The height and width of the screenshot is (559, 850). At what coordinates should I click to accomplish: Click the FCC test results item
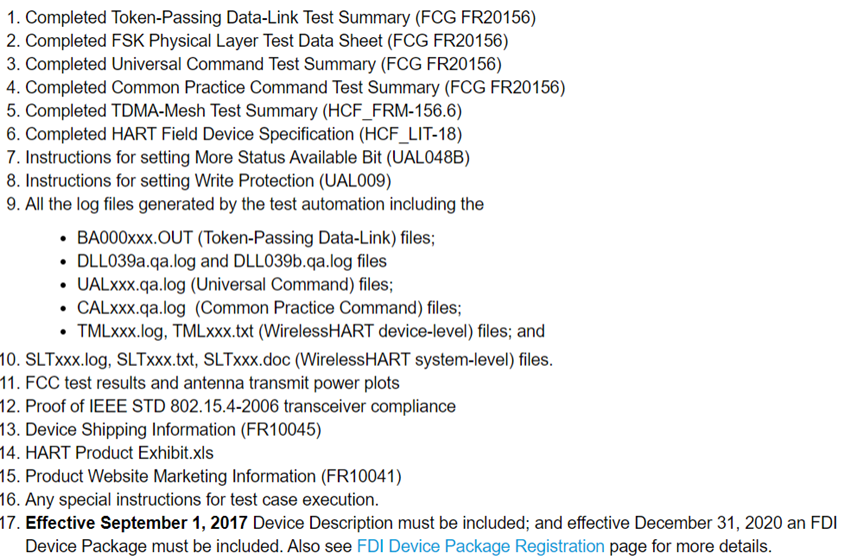pyautogui.click(x=212, y=382)
